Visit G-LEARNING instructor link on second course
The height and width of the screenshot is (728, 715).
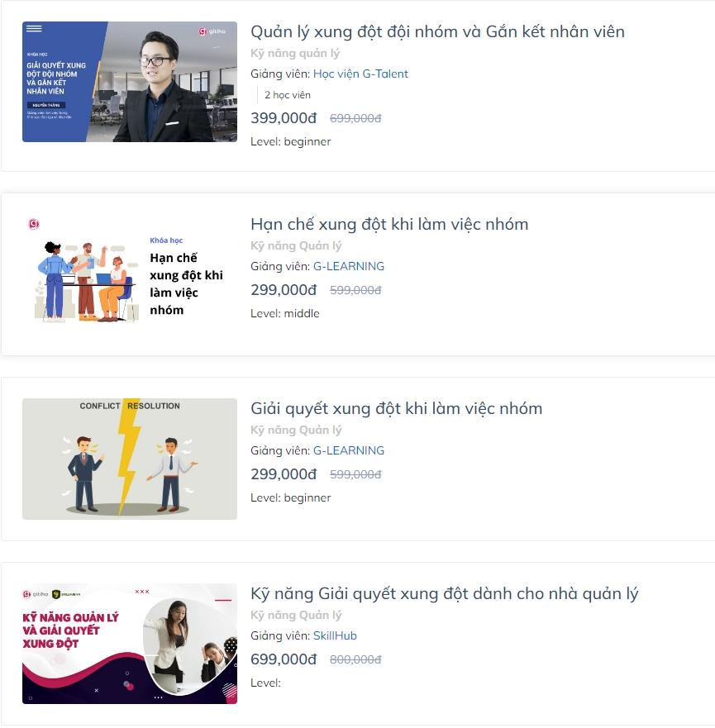coord(349,267)
